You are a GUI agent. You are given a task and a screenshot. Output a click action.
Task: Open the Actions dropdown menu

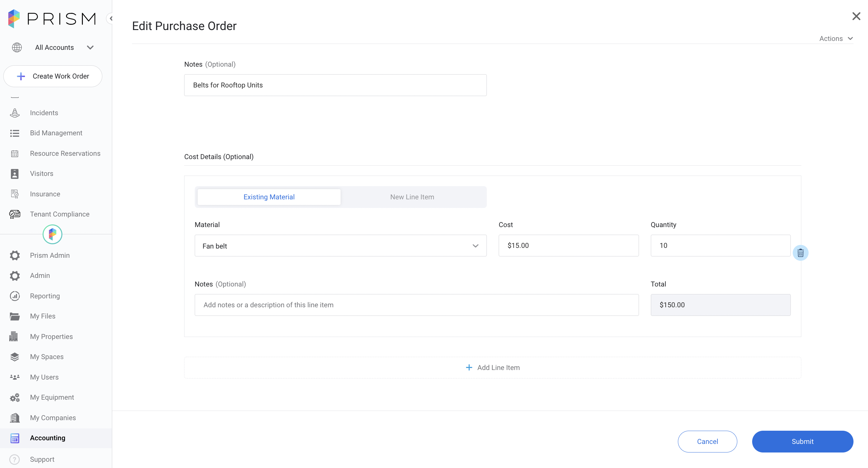pos(836,38)
